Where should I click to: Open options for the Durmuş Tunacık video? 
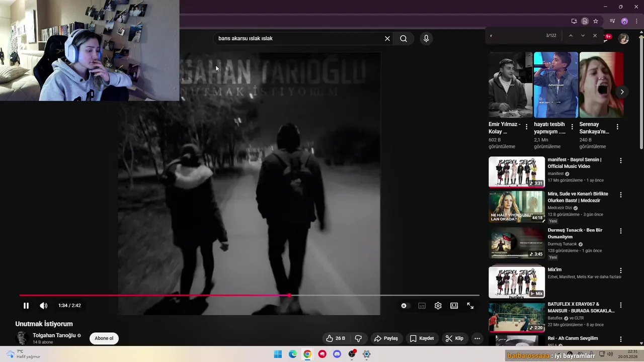coord(620,231)
